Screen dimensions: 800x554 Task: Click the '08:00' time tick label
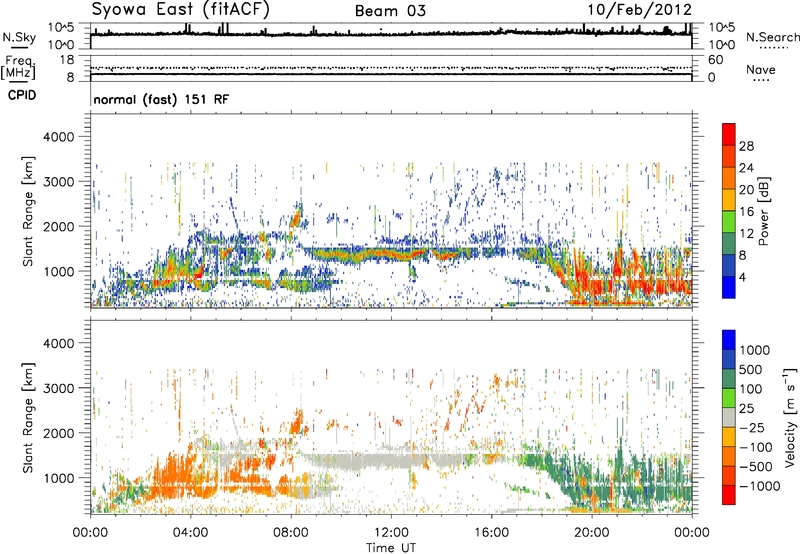291,533
